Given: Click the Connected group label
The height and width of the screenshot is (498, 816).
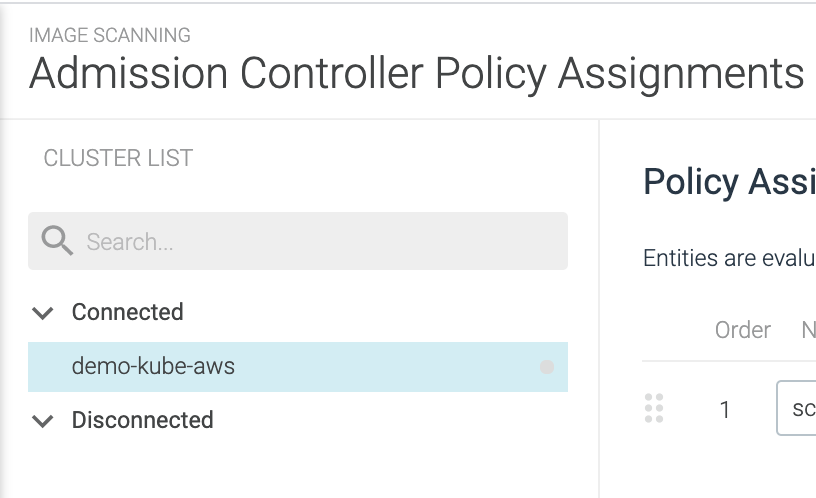Looking at the screenshot, I should [x=127, y=312].
